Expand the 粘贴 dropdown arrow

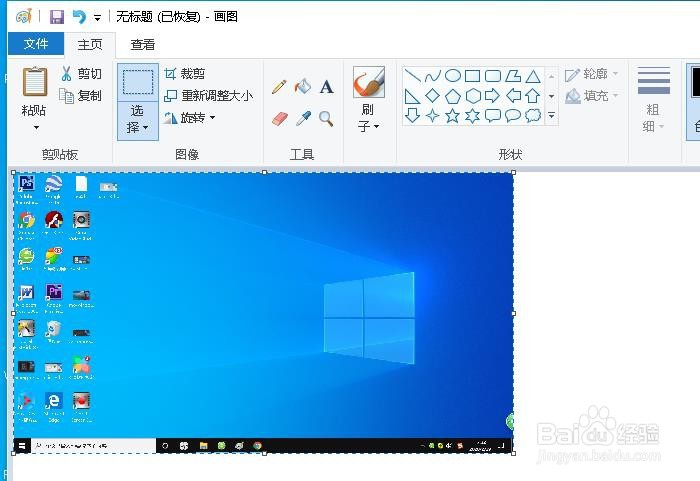(36, 127)
